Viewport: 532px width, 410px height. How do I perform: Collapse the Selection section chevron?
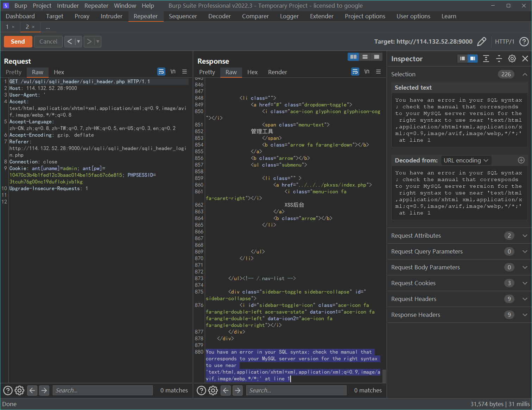pos(525,74)
